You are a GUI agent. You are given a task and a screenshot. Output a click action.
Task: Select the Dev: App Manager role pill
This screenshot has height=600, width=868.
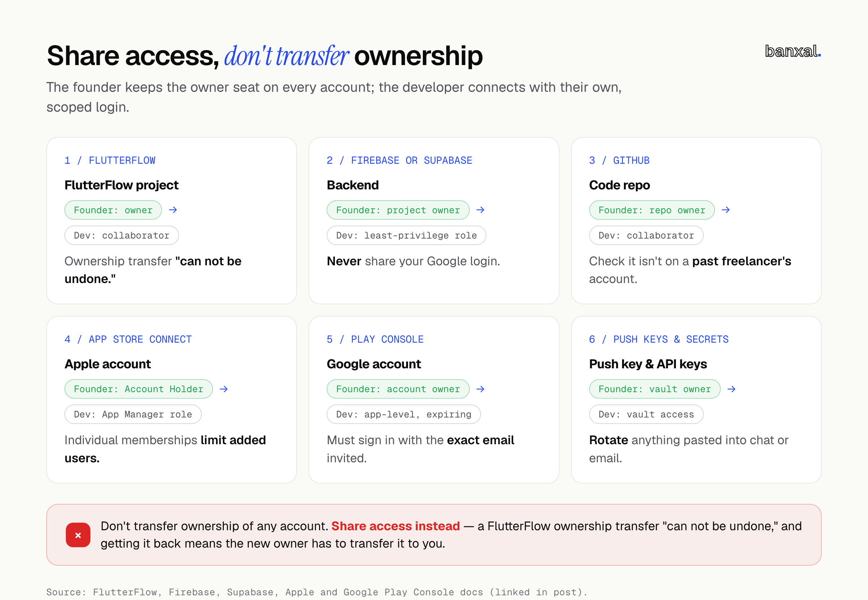coord(133,414)
